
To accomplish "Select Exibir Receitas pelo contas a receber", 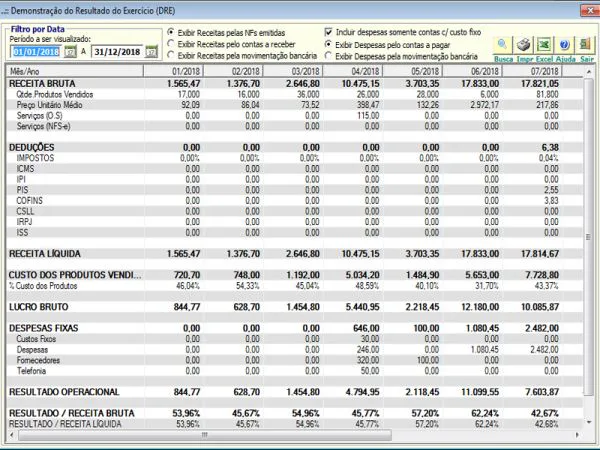I will pos(171,44).
